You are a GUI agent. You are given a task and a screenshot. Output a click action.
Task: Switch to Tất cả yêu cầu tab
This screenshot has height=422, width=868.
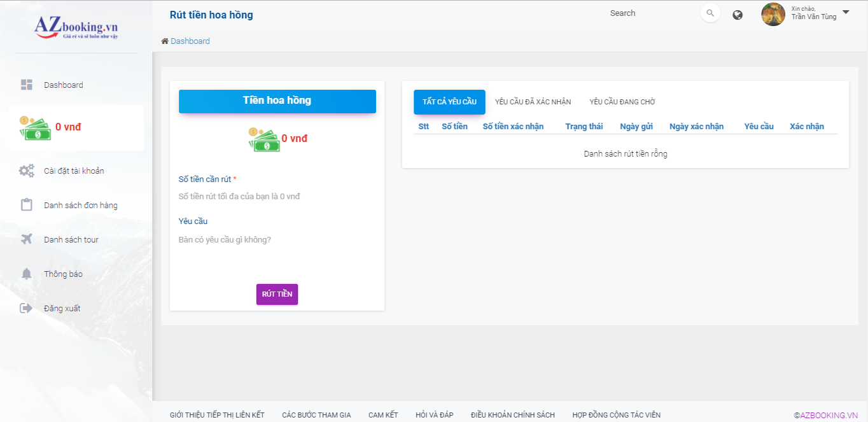449,102
